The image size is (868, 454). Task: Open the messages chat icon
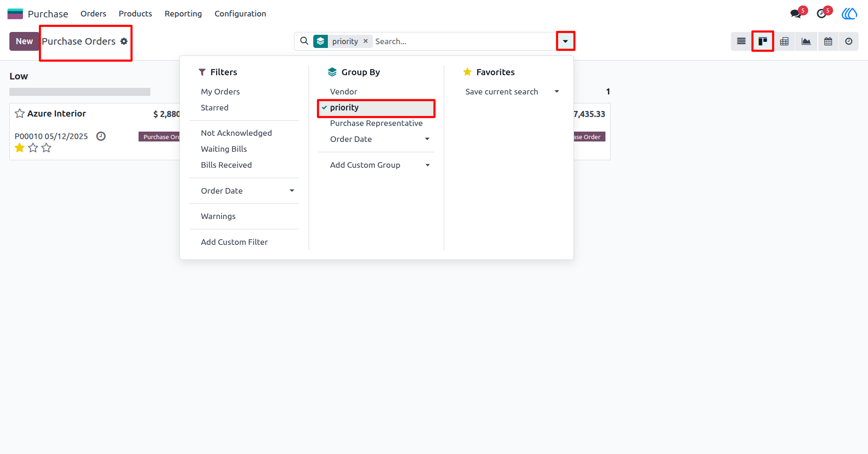pos(796,14)
